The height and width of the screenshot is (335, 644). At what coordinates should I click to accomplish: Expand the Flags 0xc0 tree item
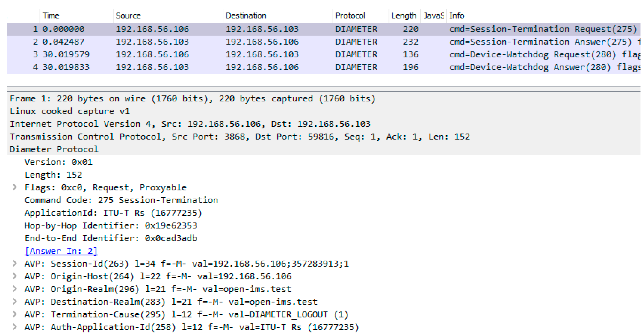(15, 187)
